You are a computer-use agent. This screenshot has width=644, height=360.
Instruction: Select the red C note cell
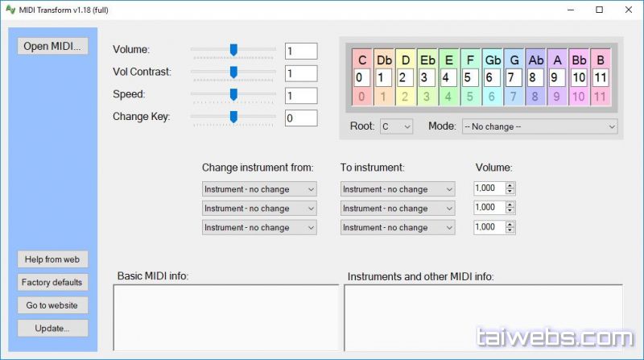tap(362, 60)
